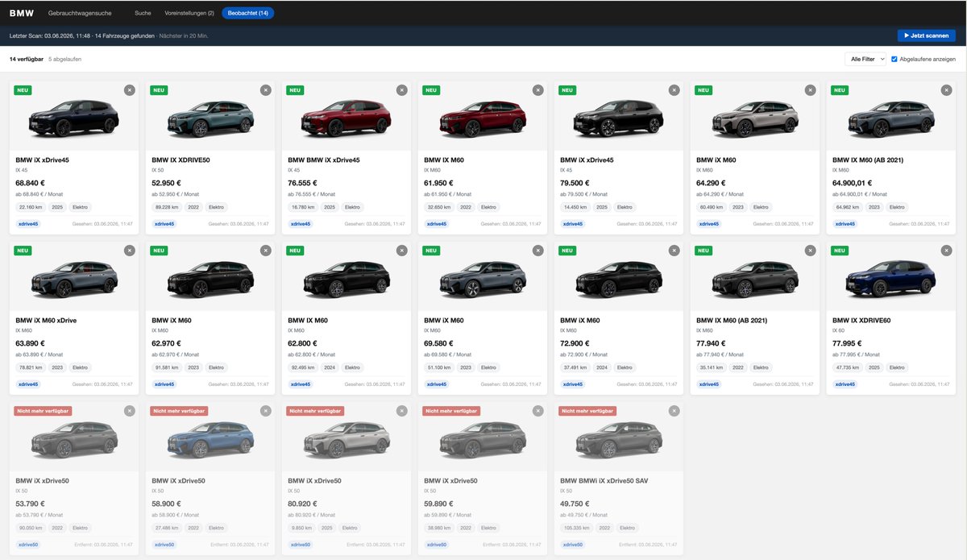Click the '5 abgelaufen' count label
This screenshot has height=560, width=967.
point(65,59)
